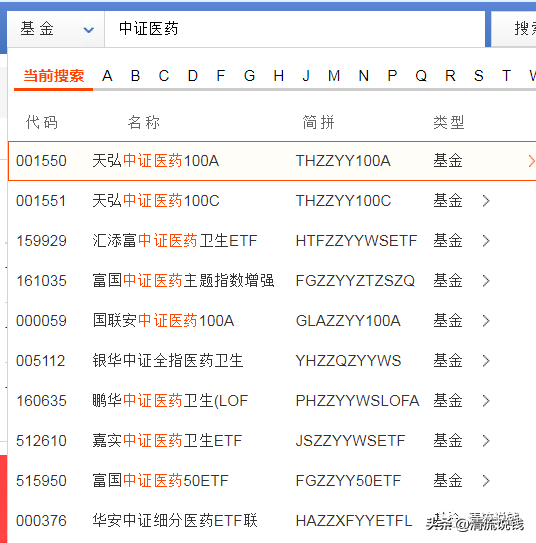The image size is (536, 543).
Task: Open fund 银华中证全指医药卫生 result
Action: [168, 361]
